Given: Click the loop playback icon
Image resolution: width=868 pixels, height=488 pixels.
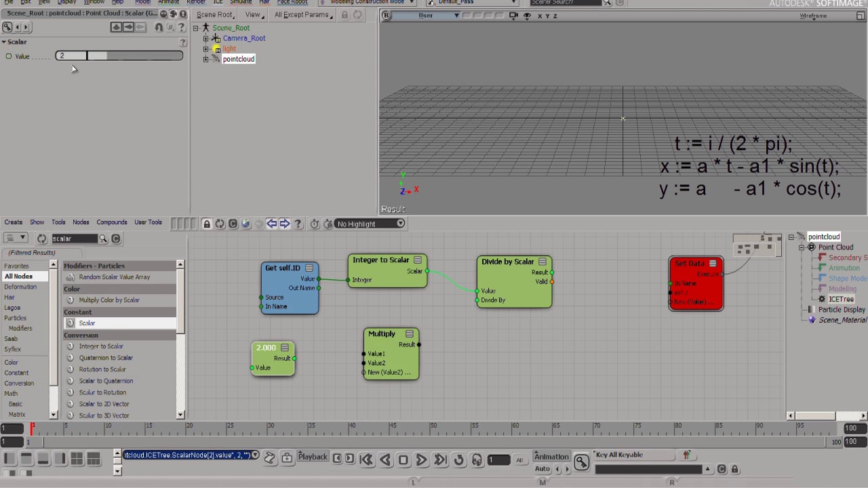Looking at the screenshot, I should (458, 460).
